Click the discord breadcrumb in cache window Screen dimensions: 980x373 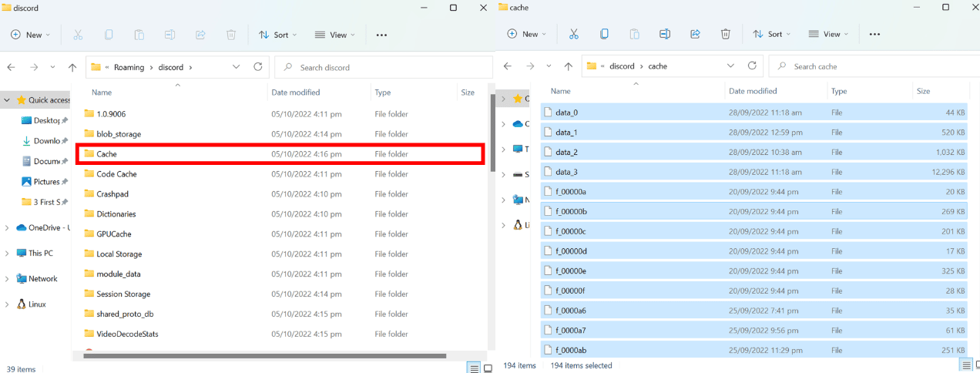[622, 66]
